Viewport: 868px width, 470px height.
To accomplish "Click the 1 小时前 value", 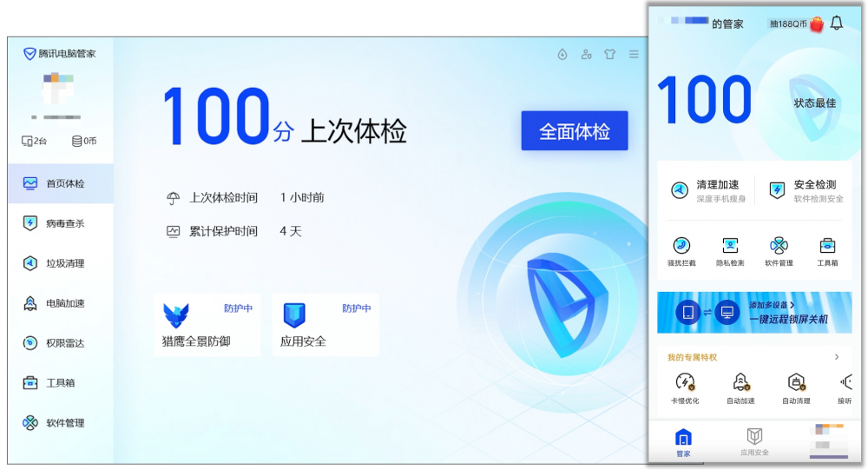I will [302, 198].
